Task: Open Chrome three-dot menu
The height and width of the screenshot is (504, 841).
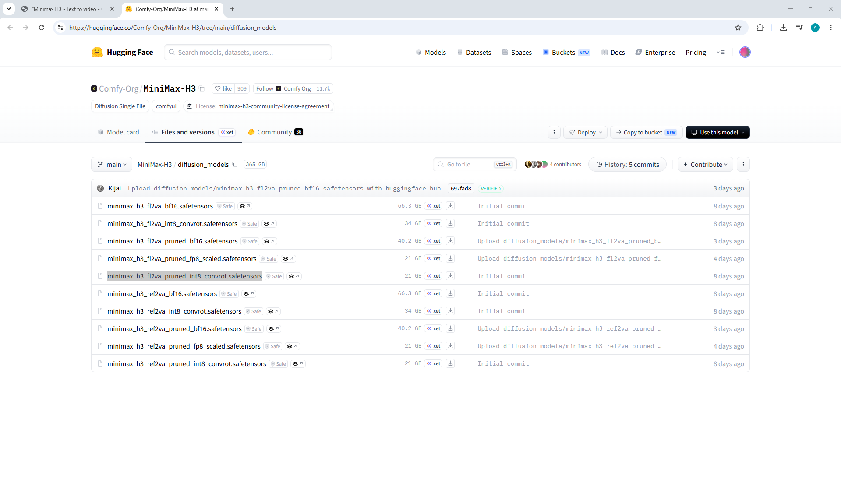Action: click(831, 28)
